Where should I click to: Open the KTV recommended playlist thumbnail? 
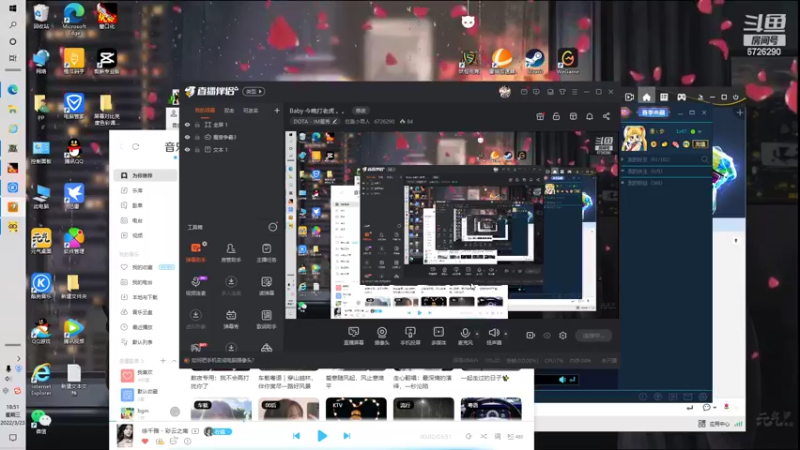[x=356, y=409]
